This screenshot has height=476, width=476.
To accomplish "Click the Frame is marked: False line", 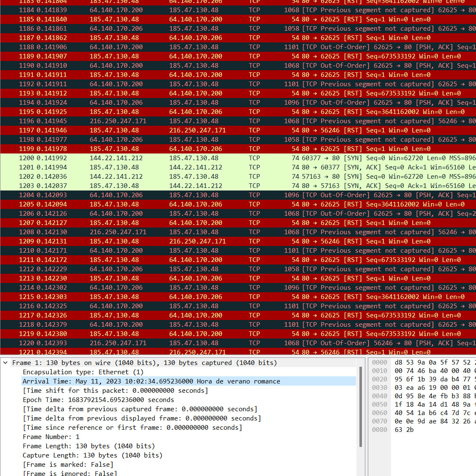I will [x=68, y=465].
